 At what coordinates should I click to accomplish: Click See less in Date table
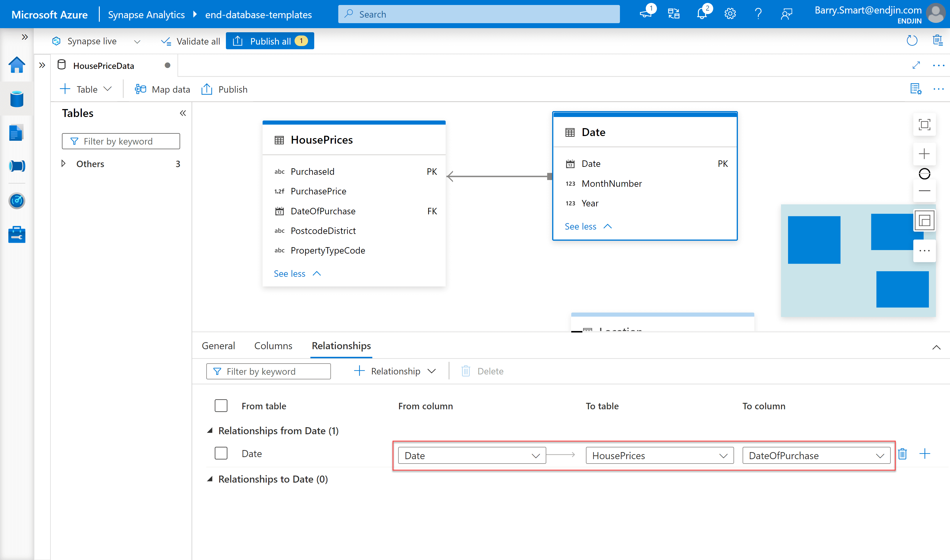coord(588,226)
